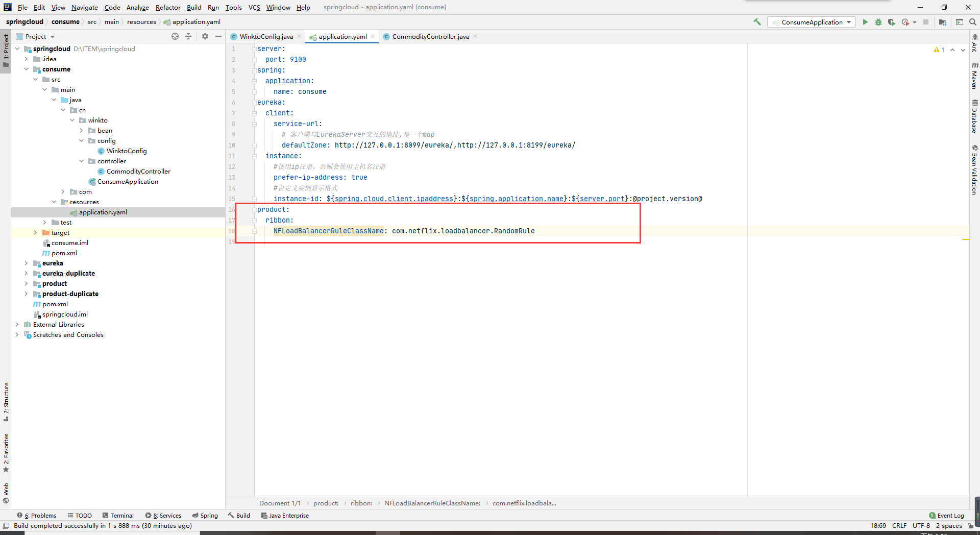
Task: Open the Favorites tool window
Action: pos(6,453)
